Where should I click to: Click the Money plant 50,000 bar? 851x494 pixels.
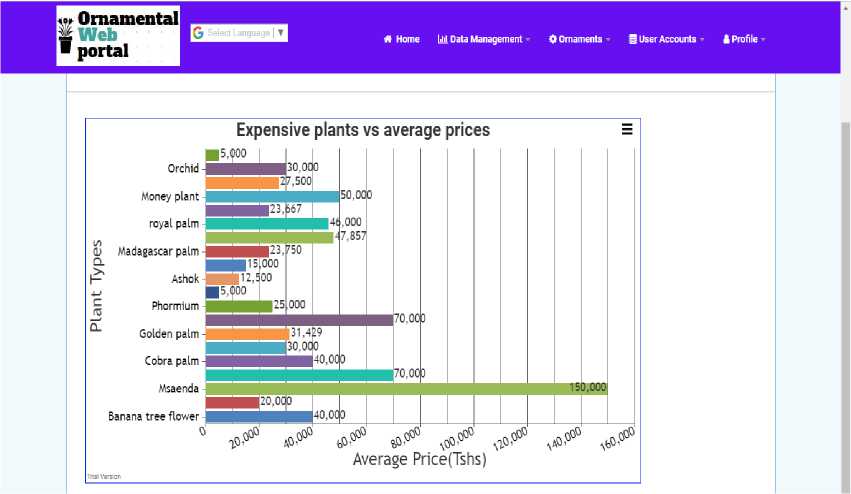click(x=272, y=196)
